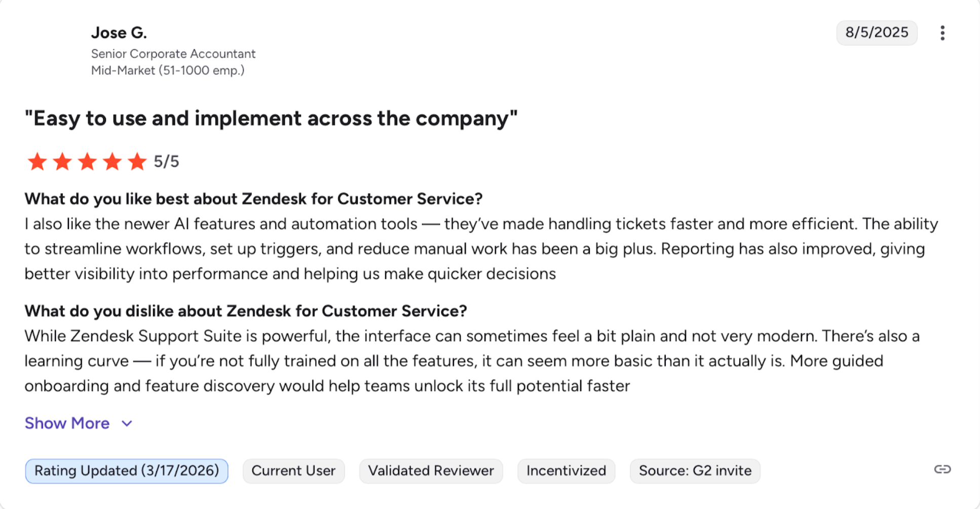980x509 pixels.
Task: Click the Mid-Market (51-1000 emp.) label
Action: pos(168,70)
